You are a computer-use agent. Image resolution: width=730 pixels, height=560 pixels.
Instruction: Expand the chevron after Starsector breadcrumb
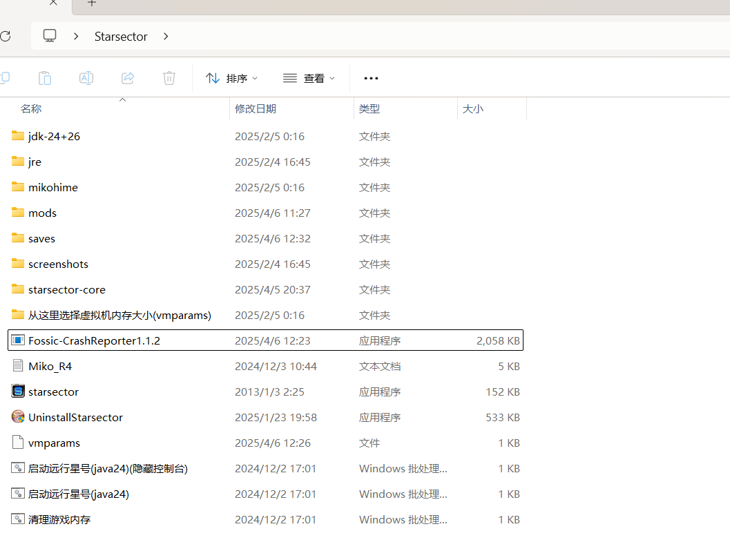coord(166,36)
